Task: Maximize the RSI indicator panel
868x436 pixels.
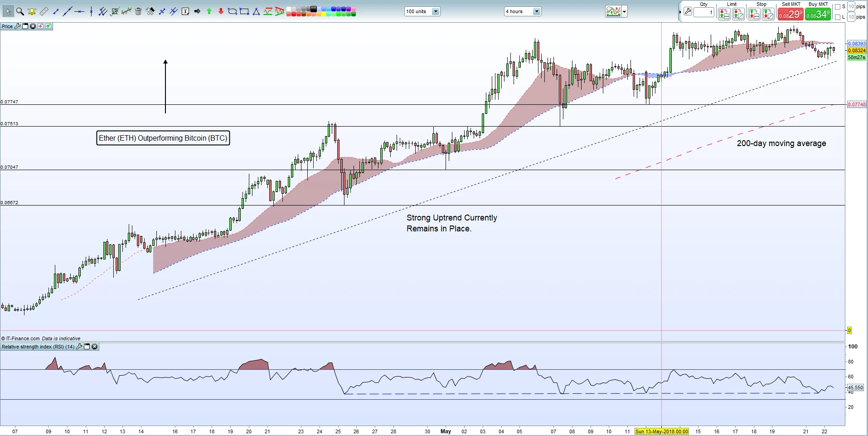Action: tap(87, 347)
